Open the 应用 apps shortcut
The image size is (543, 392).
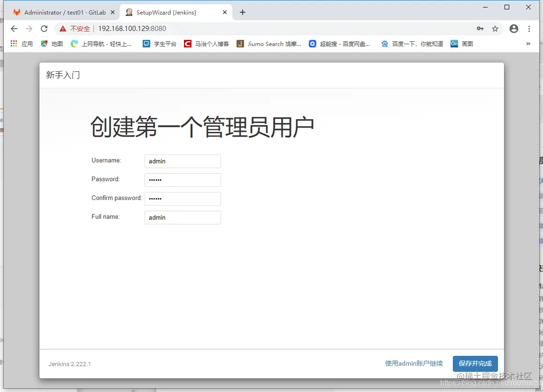coord(21,44)
